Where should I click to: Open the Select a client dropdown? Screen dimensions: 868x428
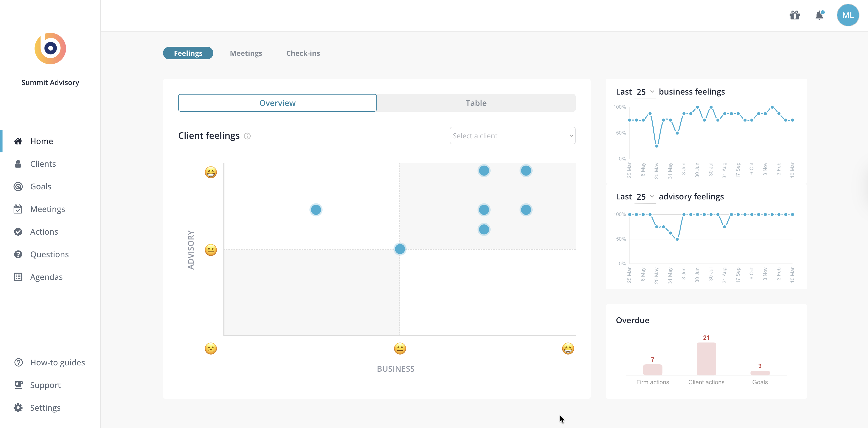[512, 135]
